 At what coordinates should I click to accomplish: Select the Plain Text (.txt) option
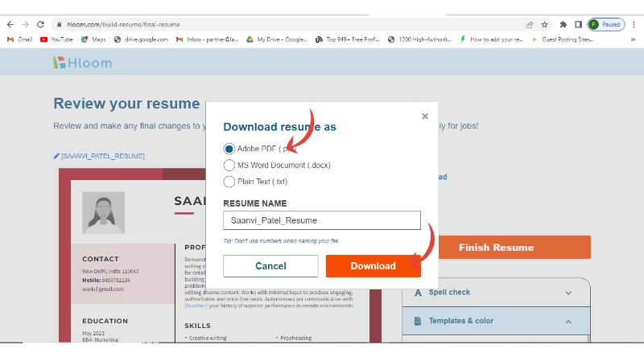click(x=229, y=182)
